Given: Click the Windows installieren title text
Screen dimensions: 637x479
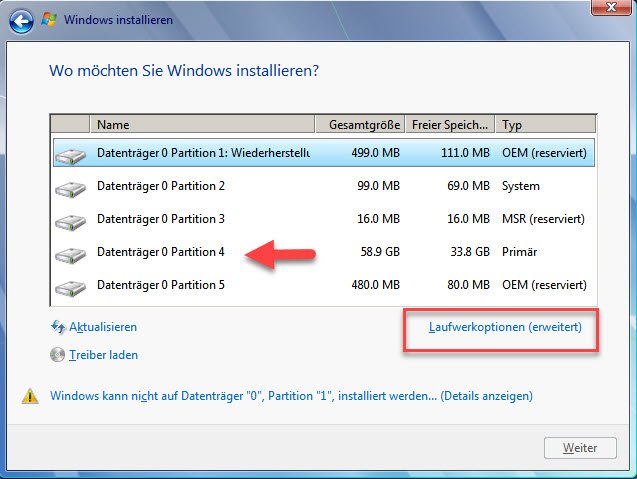Looking at the screenshot, I should (x=118, y=20).
